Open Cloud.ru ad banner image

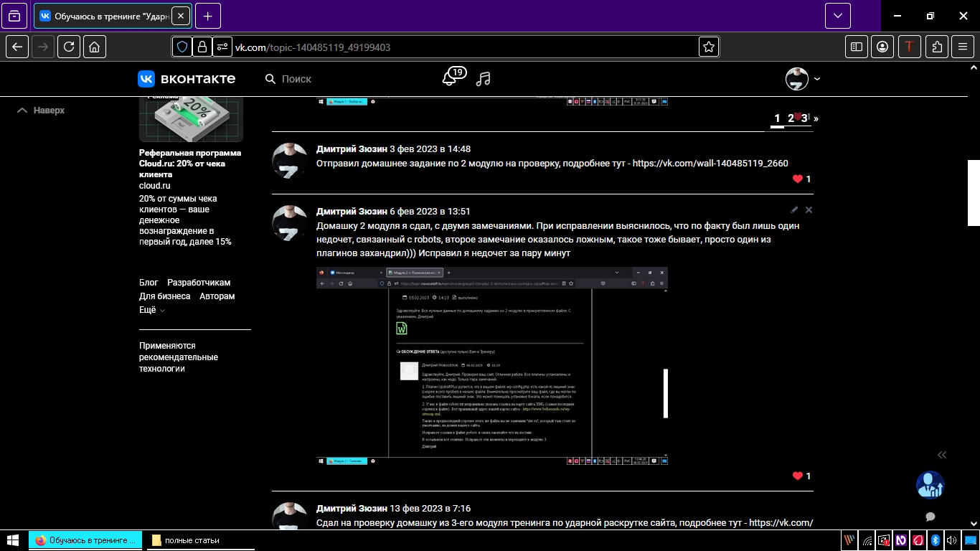(x=191, y=119)
